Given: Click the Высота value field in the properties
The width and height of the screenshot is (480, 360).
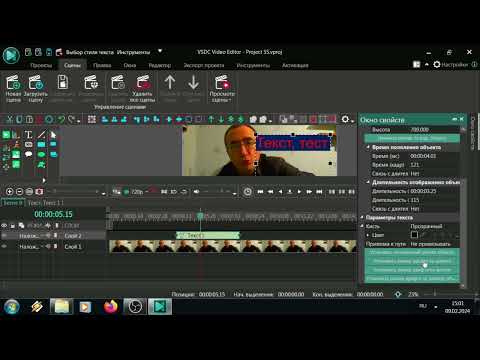Looking at the screenshot, I should click(x=434, y=129).
